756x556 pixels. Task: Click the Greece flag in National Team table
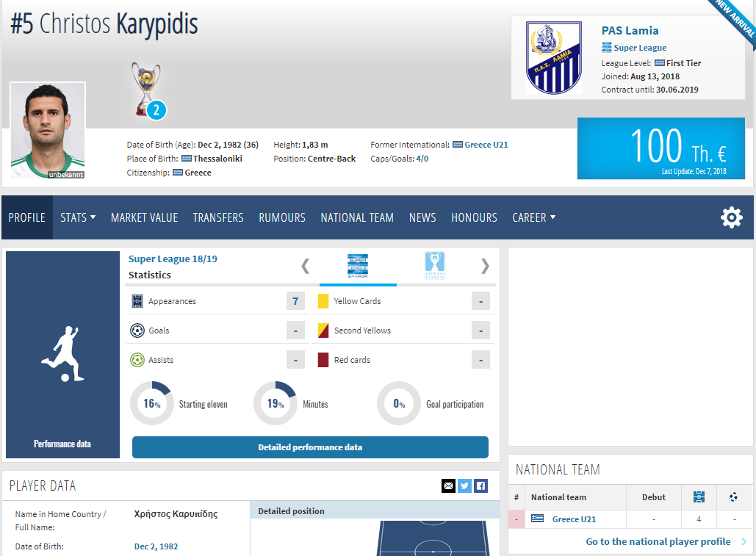point(537,519)
